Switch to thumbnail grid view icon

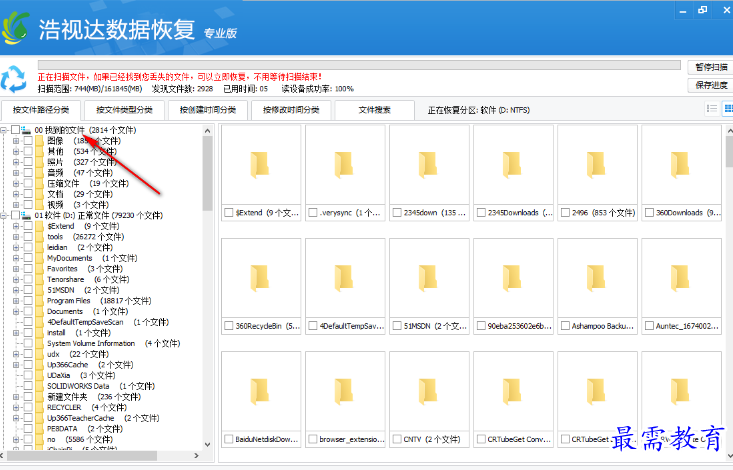coord(727,109)
